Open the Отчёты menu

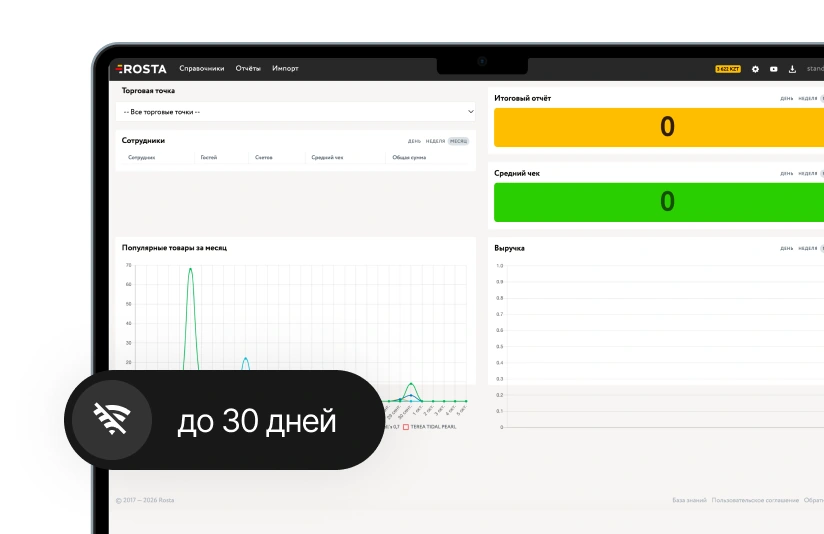[248, 68]
